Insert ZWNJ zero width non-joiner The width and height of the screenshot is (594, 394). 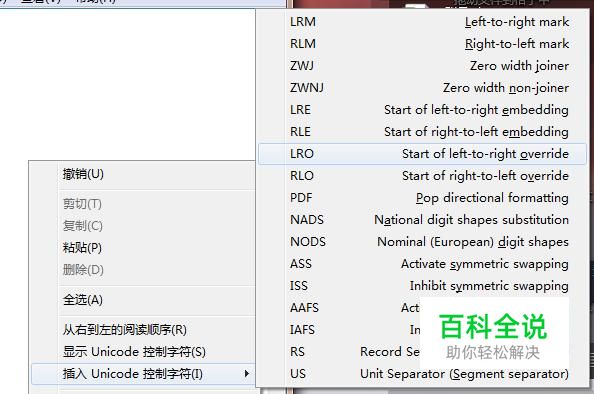pyautogui.click(x=422, y=88)
